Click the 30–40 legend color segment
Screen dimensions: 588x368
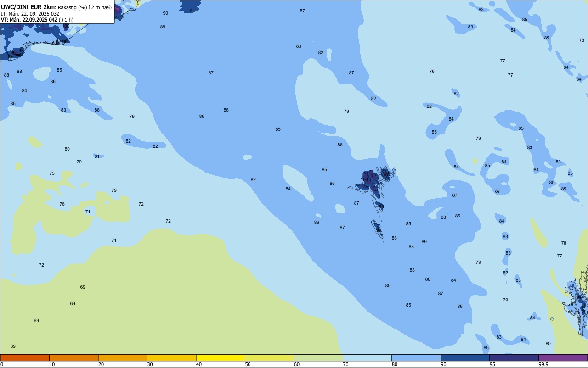(x=172, y=357)
